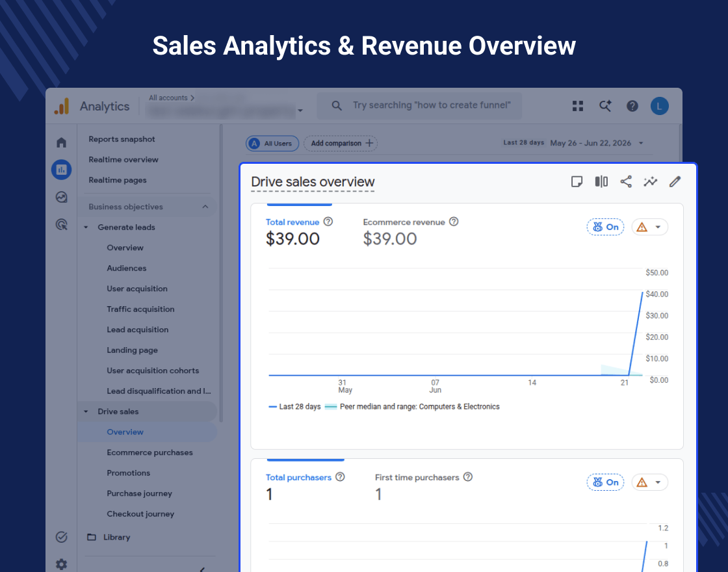Open Admin settings gear icon
This screenshot has width=728, height=572.
61,565
